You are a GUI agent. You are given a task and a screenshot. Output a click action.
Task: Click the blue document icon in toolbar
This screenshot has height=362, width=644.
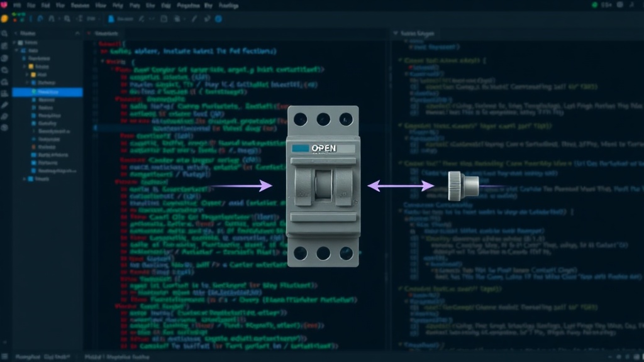111,19
